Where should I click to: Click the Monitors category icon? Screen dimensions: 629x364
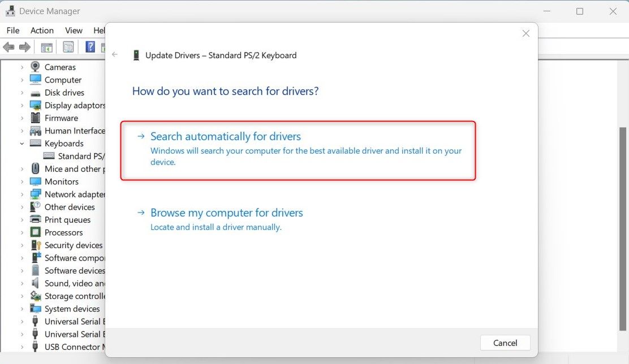click(x=36, y=181)
